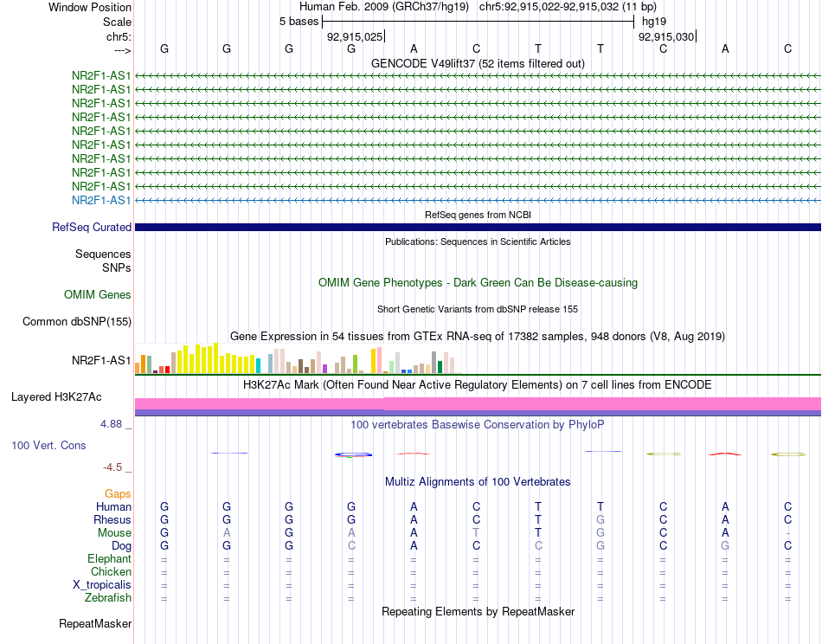Open the GTEx Gene Expression in 54 tissues title
822x644 pixels.
coord(478,336)
